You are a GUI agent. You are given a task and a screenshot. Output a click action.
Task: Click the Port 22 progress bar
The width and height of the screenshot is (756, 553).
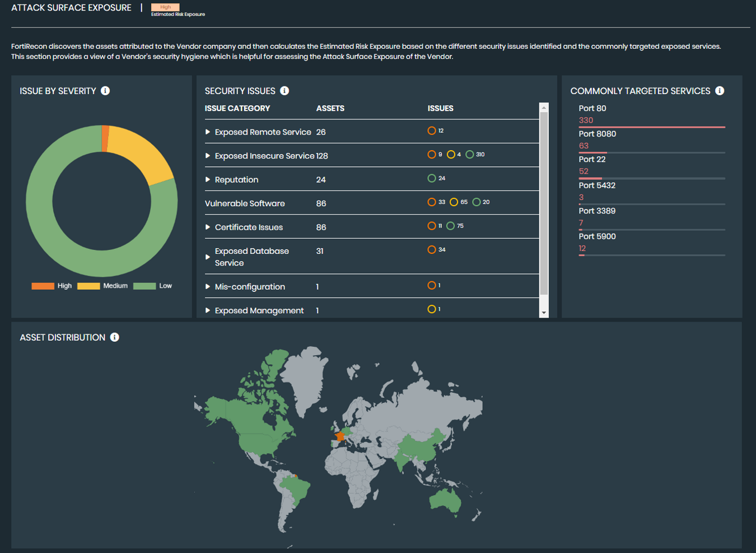click(652, 178)
